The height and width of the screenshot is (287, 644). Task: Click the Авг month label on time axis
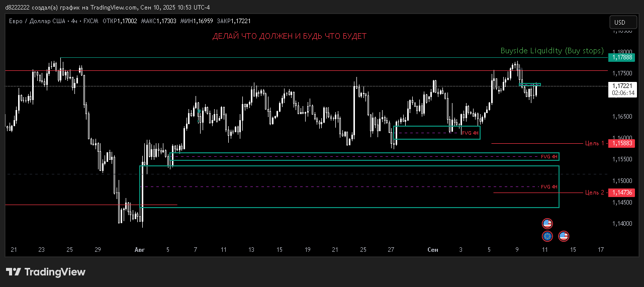pyautogui.click(x=140, y=250)
